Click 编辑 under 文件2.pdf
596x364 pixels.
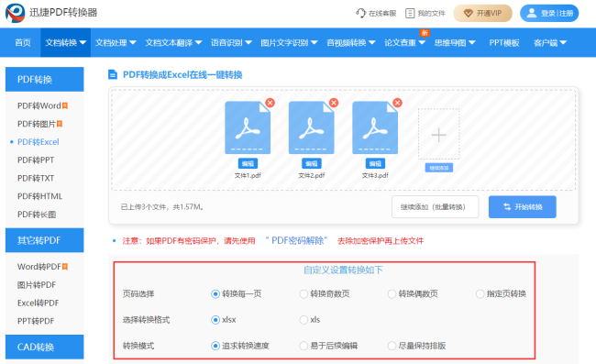tap(312, 164)
